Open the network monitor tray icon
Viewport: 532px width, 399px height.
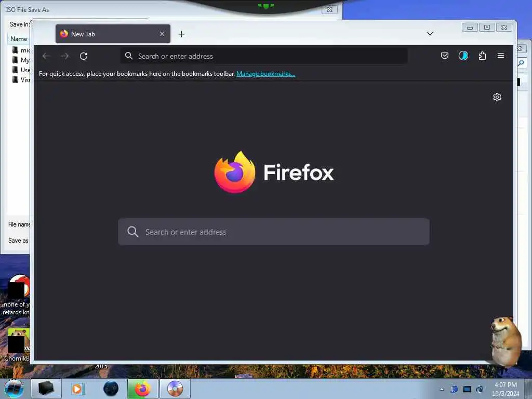[x=467, y=389]
